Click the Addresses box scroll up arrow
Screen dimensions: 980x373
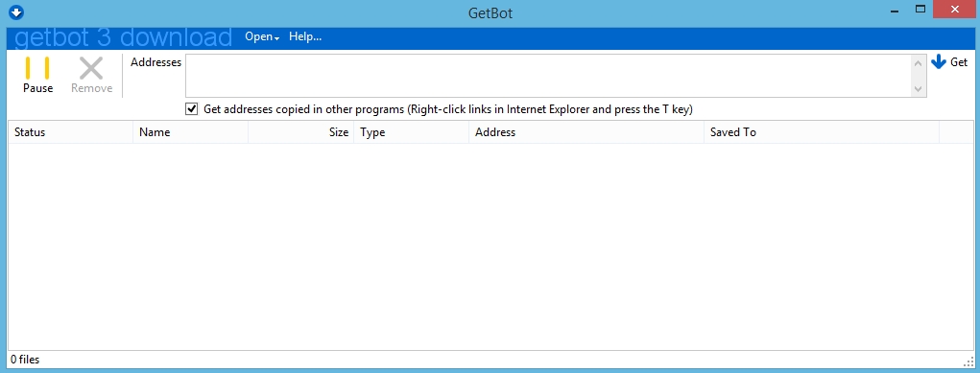pos(919,62)
